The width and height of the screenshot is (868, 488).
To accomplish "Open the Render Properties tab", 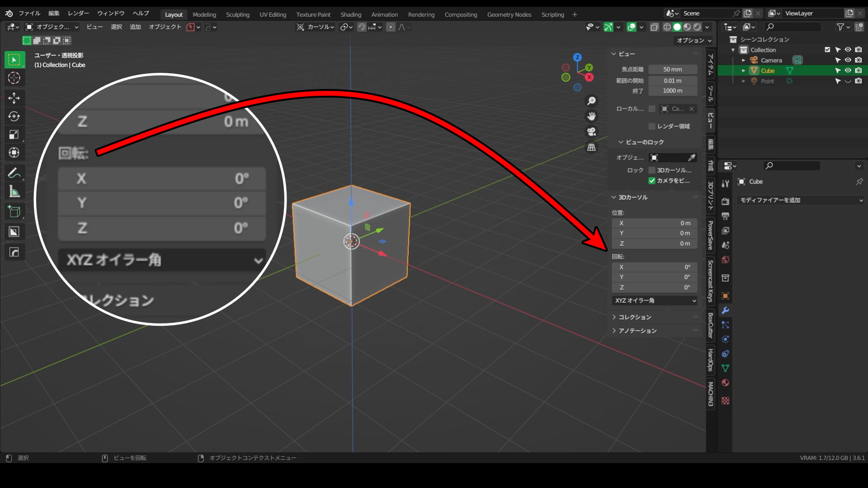I will [725, 202].
